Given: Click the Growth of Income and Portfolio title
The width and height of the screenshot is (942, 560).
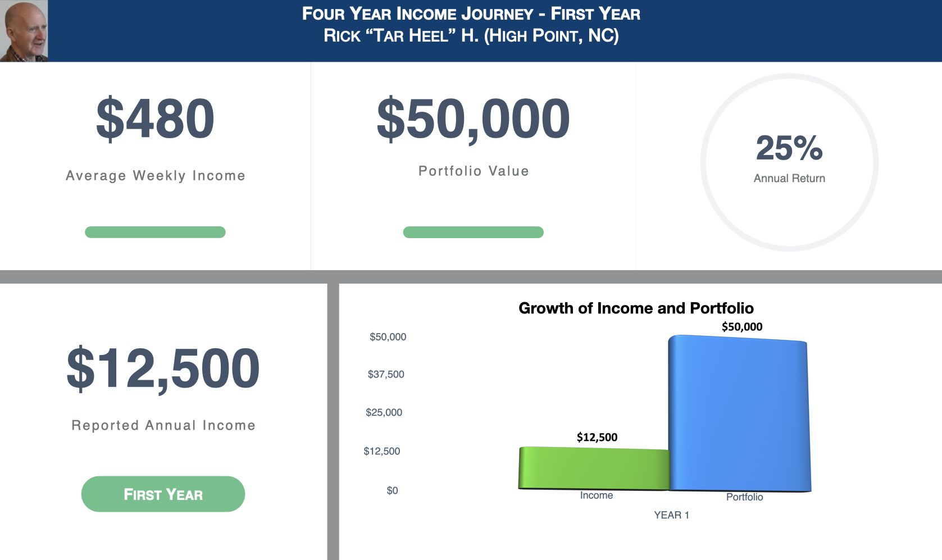Looking at the screenshot, I should coord(636,308).
